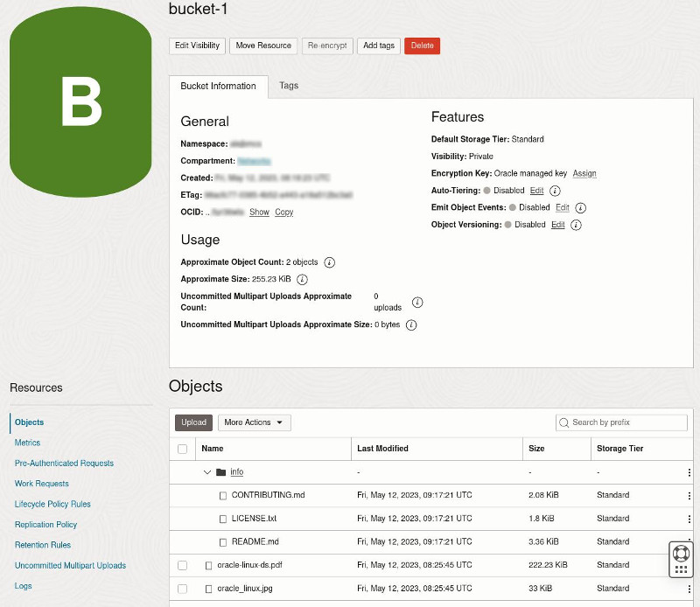
Task: Open the More Actions dropdown
Action: [x=254, y=422]
